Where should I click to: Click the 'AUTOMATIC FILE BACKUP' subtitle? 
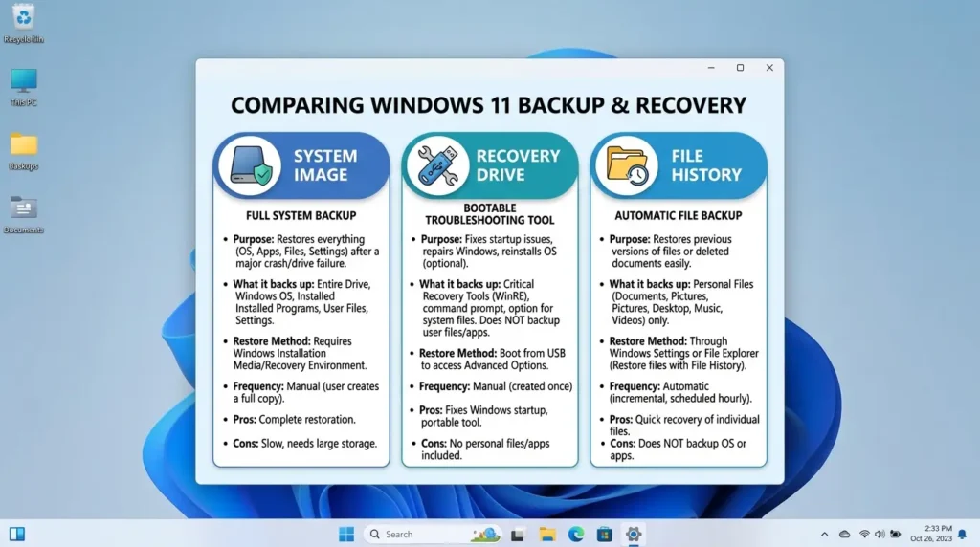click(679, 215)
